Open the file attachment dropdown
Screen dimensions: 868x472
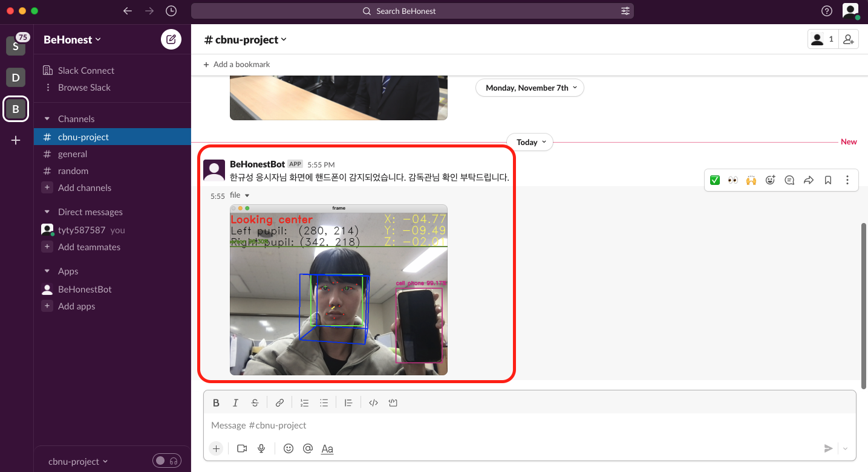(x=240, y=195)
